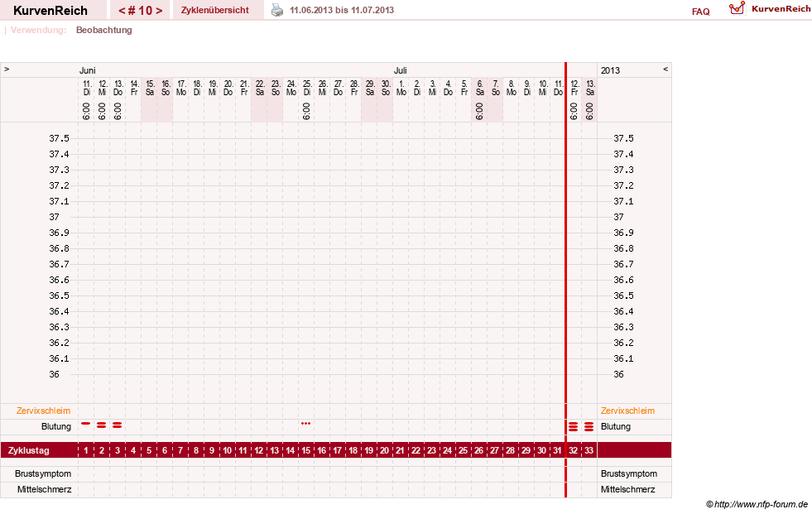Click the 6:00 time under 12. Fr
Screen dimensions: 812x514
(574, 111)
